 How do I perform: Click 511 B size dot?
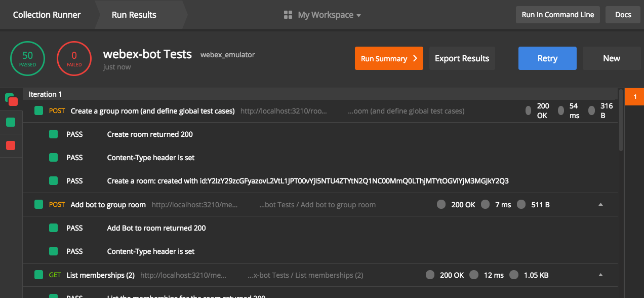click(x=521, y=205)
